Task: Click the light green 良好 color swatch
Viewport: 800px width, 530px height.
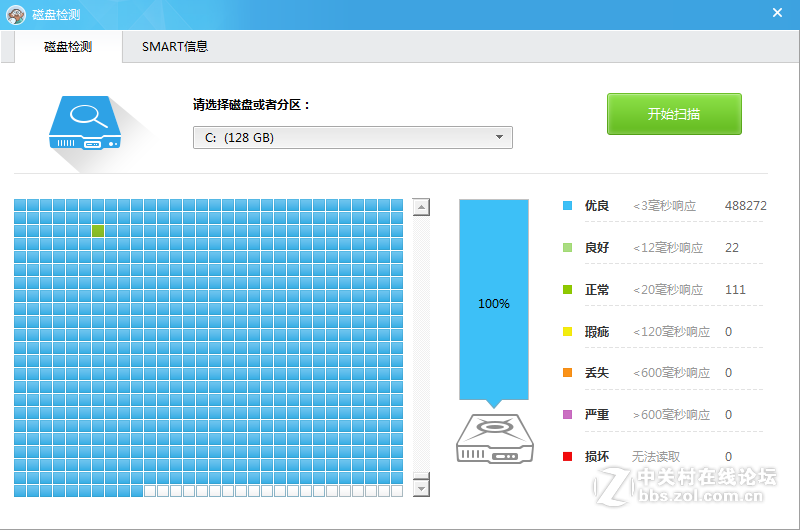Action: point(567,247)
